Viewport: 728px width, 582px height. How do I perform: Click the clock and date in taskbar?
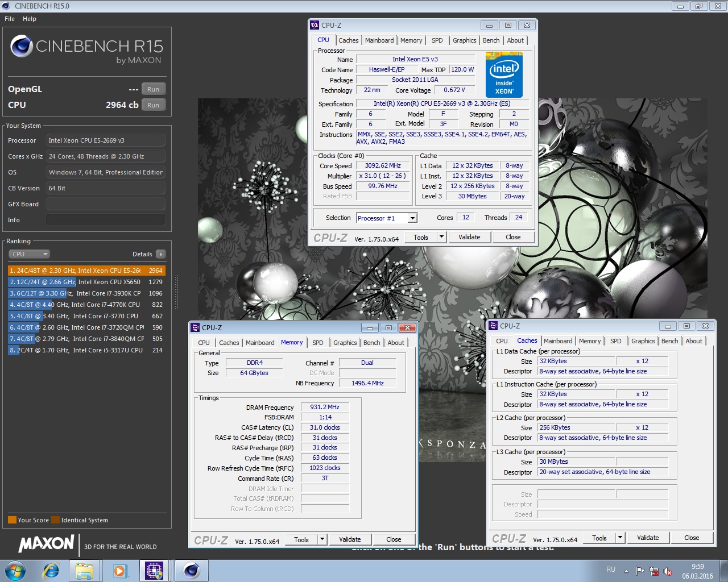click(697, 571)
